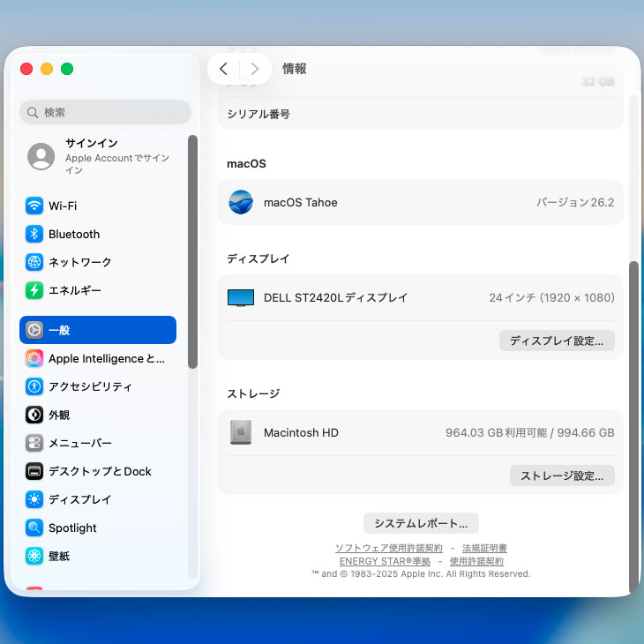Click the green zoom window button
This screenshot has height=644, width=644.
coord(67,69)
